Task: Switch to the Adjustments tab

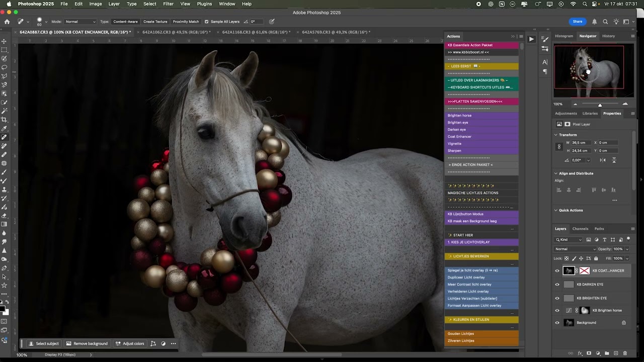Action: coord(566,114)
